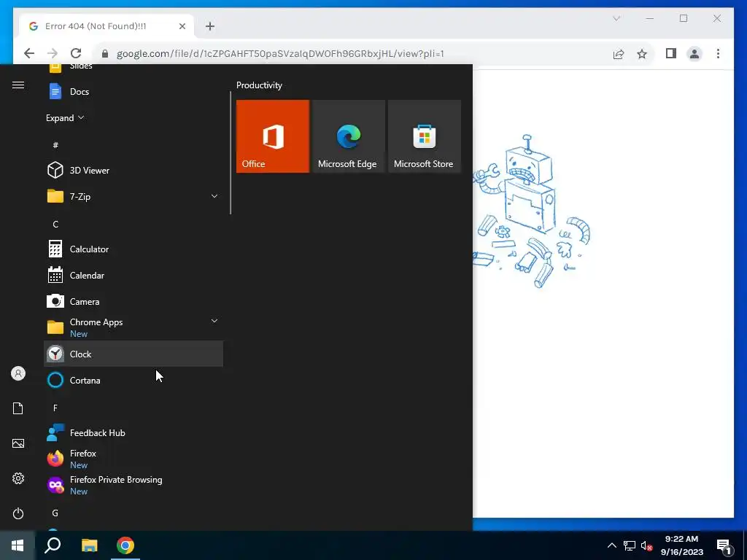Click the Productivity group heading
The height and width of the screenshot is (560, 747).
[x=259, y=85]
